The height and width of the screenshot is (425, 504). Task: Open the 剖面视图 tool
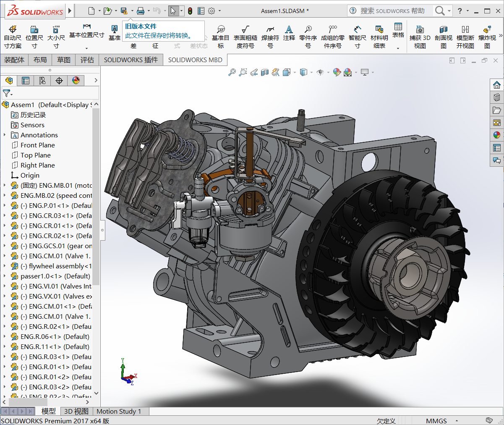point(444,36)
